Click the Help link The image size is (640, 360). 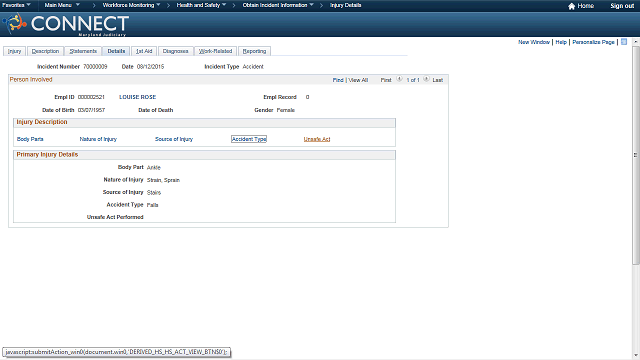561,42
